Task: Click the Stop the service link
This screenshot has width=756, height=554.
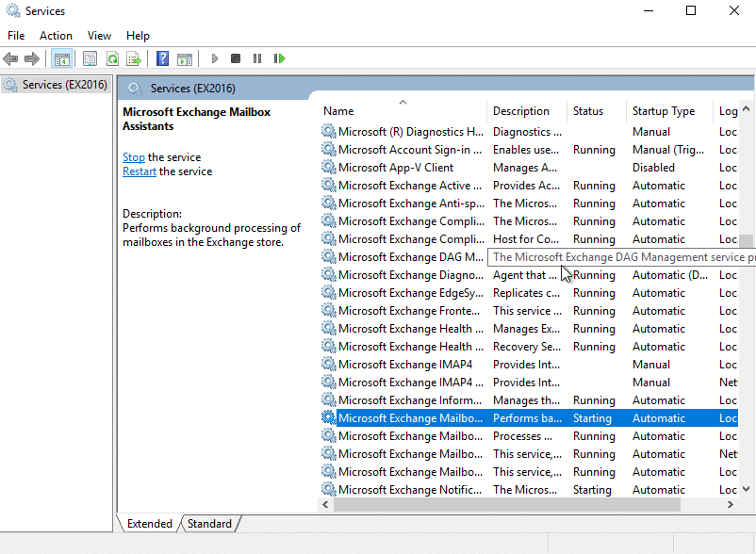Action: 134,157
